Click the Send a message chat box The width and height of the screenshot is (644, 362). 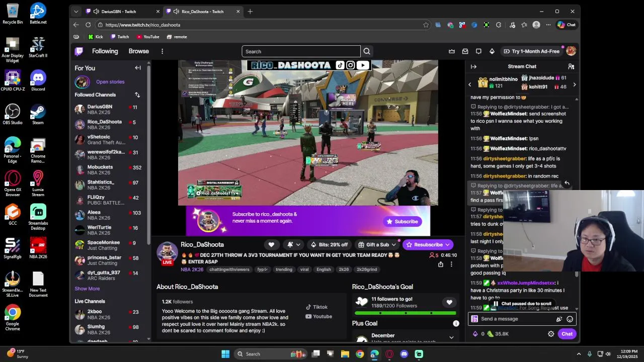[521, 319]
